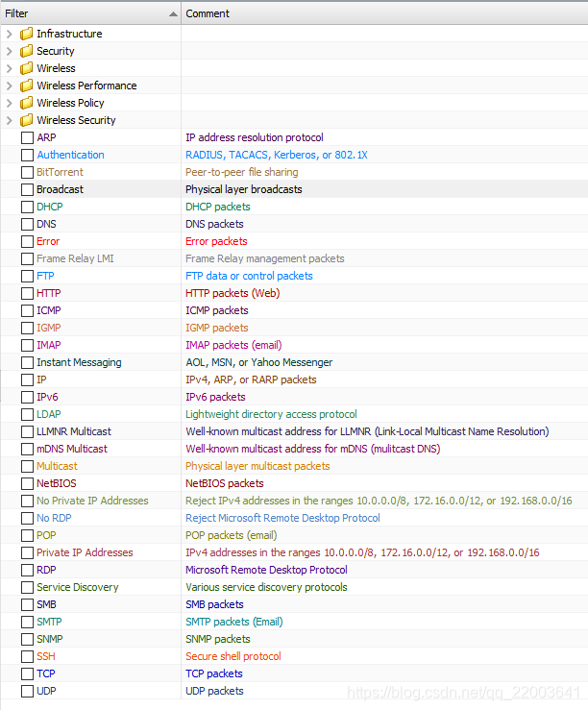The height and width of the screenshot is (710, 588).
Task: Click comment 'Various service discovery protocols'
Action: tap(266, 587)
